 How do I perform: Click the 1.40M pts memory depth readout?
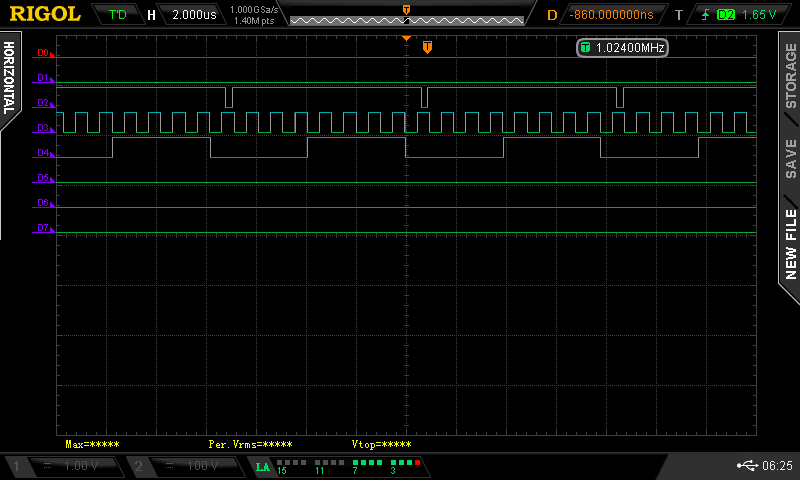[254, 21]
